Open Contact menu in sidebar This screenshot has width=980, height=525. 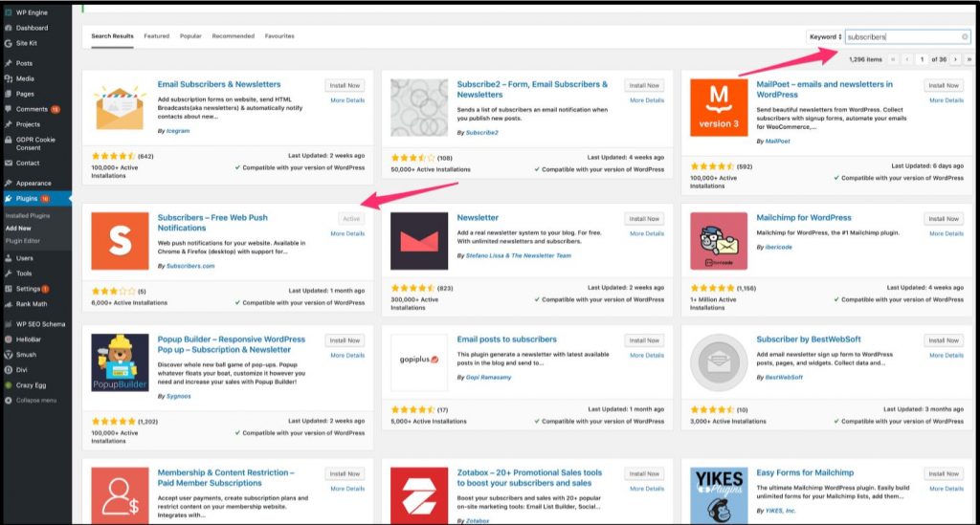(28, 163)
